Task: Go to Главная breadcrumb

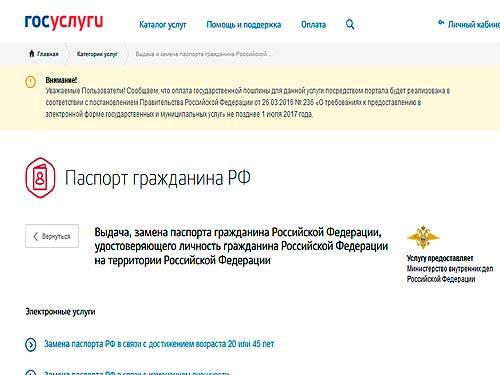Action: click(48, 54)
